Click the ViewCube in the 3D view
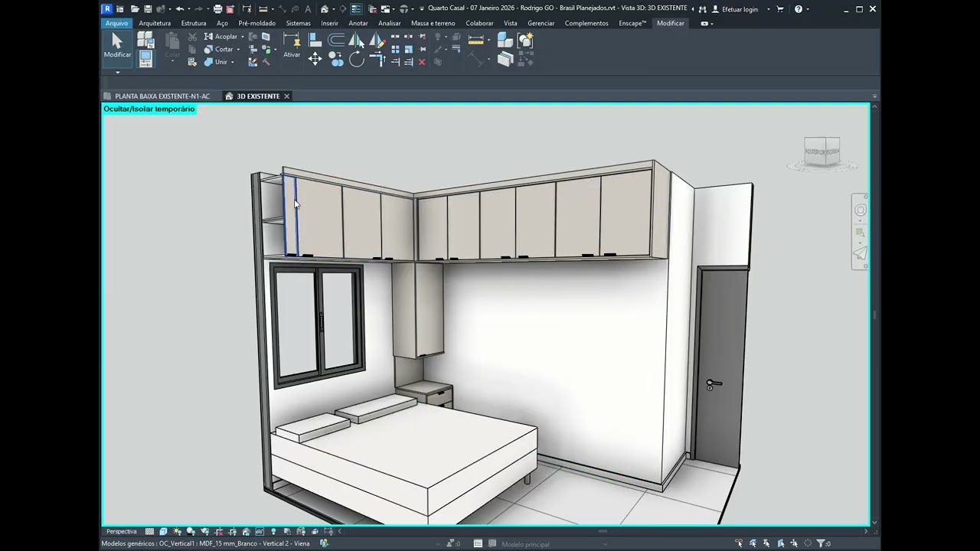This screenshot has height=551, width=980. coord(822,153)
